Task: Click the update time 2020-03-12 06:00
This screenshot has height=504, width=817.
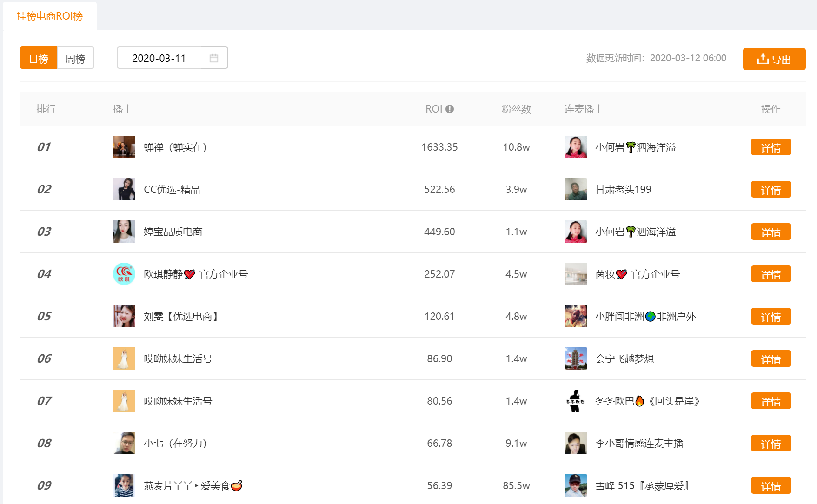Action: pos(688,58)
